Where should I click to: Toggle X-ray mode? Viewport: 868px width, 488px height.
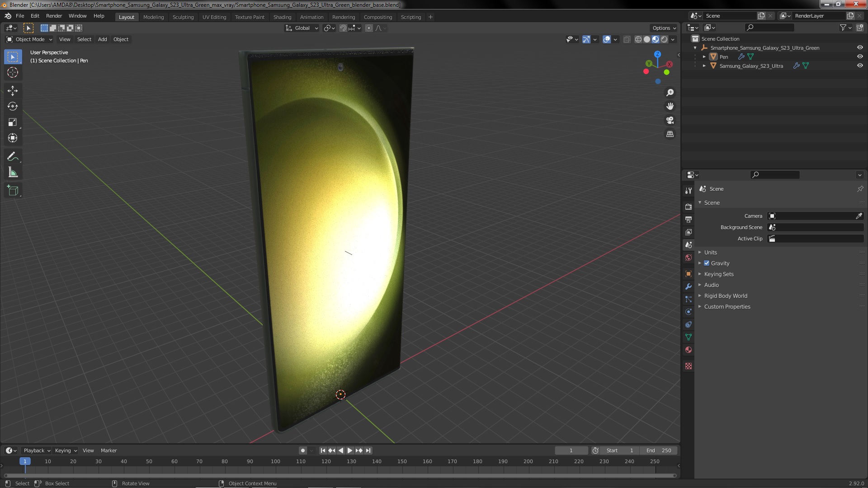coord(627,39)
